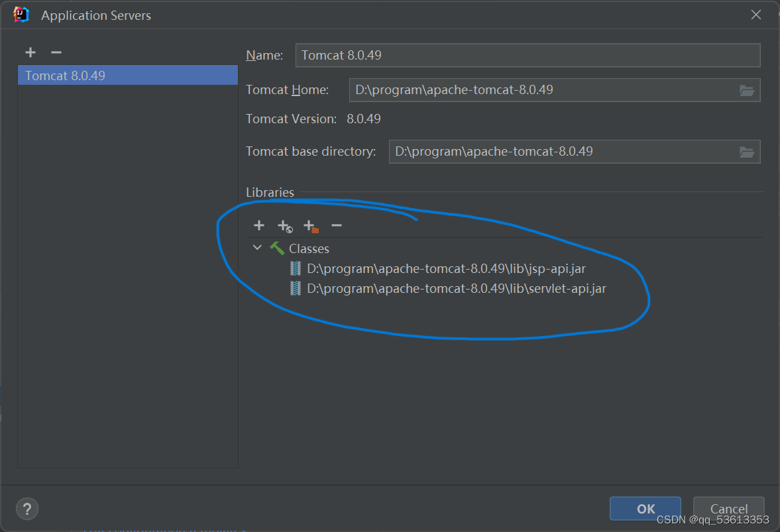Click the Tomcat Home label
Viewport: 780px width, 532px height.
(288, 90)
